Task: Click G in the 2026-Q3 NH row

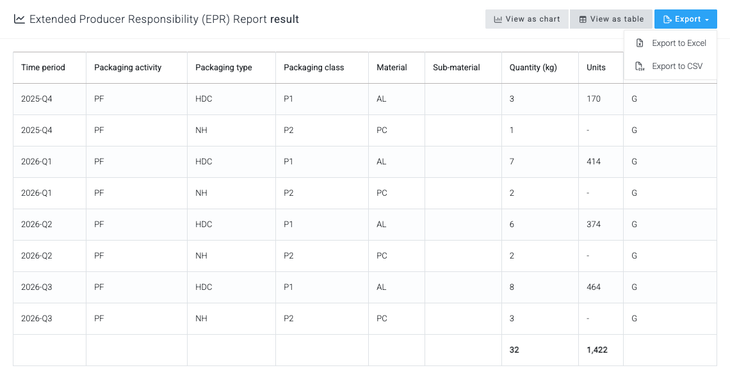Action: (634, 319)
